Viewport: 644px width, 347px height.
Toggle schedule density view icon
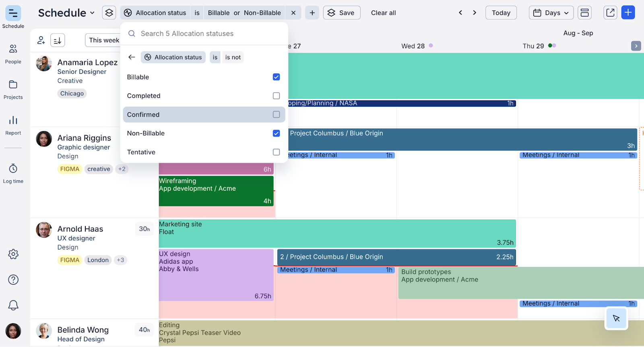coord(585,13)
